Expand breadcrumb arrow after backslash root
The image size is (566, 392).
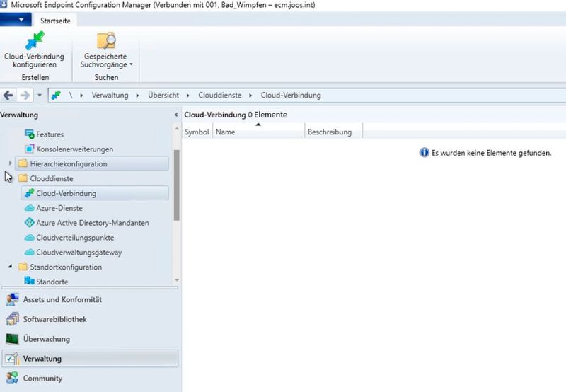tap(81, 96)
